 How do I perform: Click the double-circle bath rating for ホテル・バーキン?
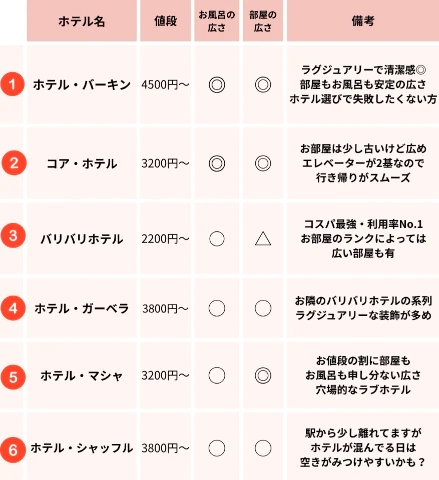click(x=217, y=85)
